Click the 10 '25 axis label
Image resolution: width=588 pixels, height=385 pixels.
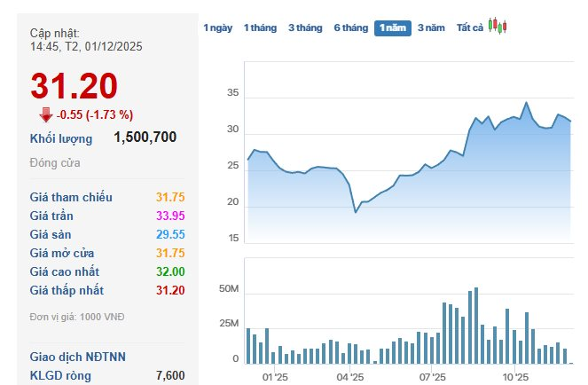tap(515, 377)
